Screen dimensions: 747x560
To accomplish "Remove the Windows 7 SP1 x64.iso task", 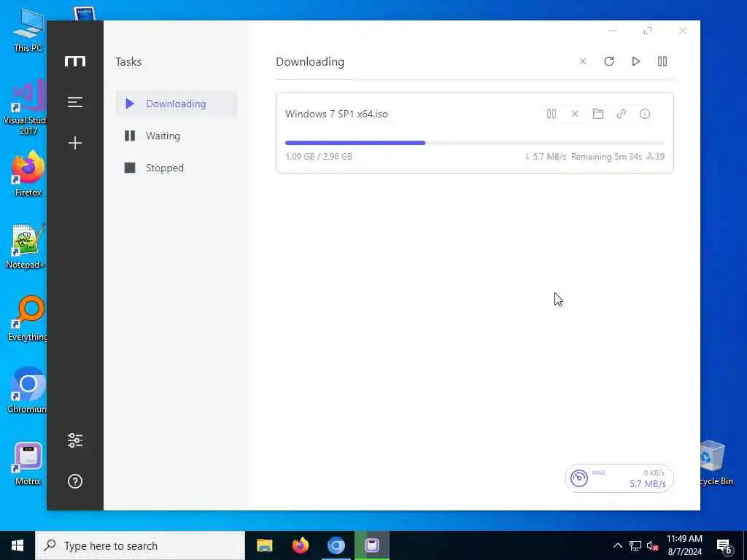I will pyautogui.click(x=575, y=114).
